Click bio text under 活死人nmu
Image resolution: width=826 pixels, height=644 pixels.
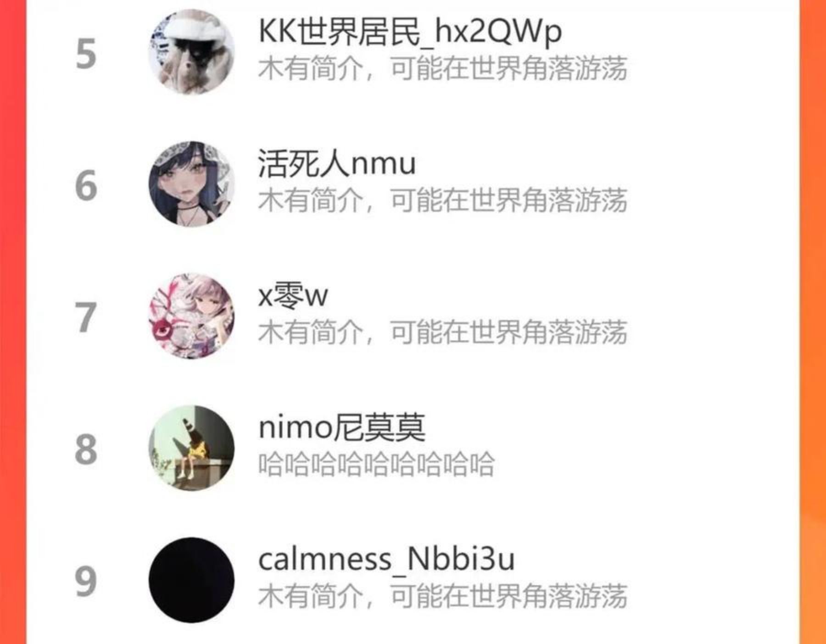point(443,200)
